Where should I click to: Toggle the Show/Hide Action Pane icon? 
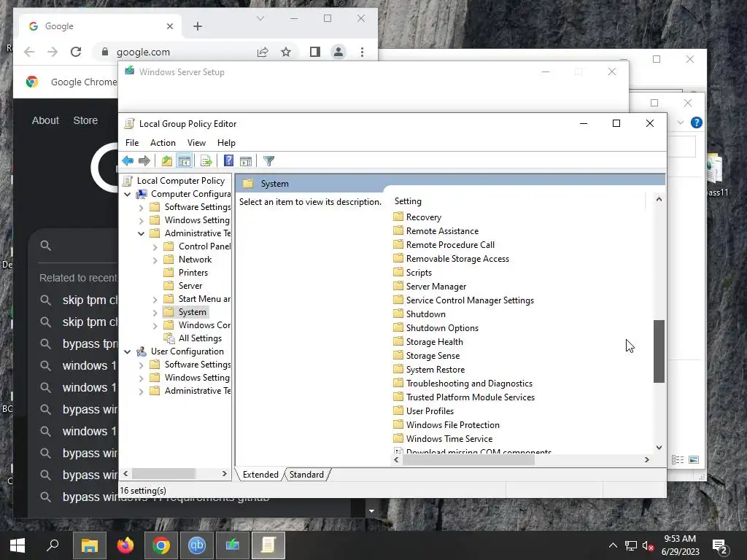pos(245,161)
